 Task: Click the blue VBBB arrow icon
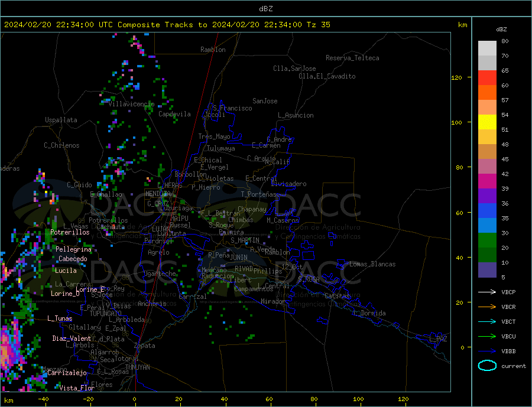click(x=487, y=351)
